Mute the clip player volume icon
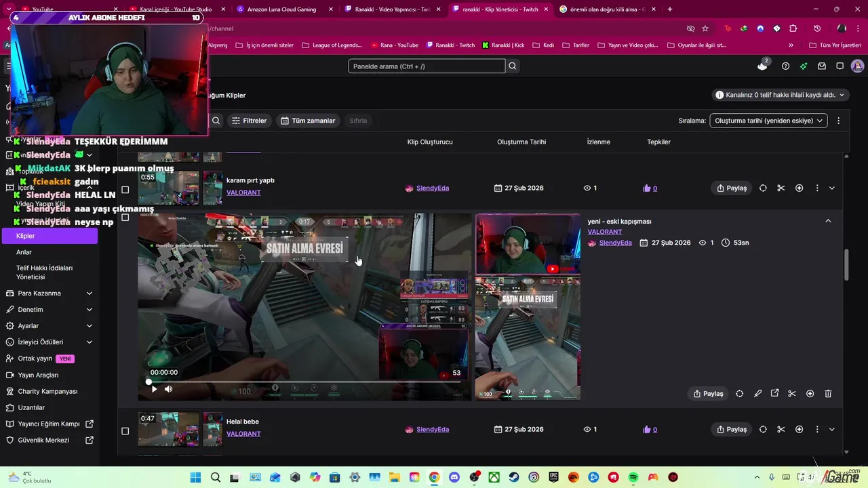Viewport: 868px width, 488px height. [168, 389]
